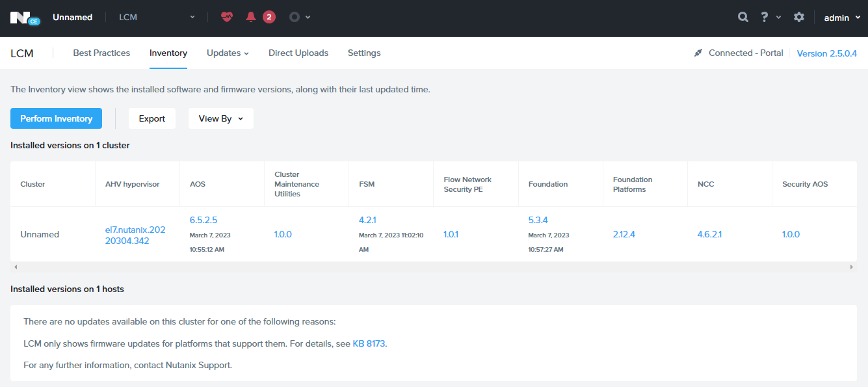868x387 pixels.
Task: Open the tasks circle status icon
Action: (x=295, y=17)
